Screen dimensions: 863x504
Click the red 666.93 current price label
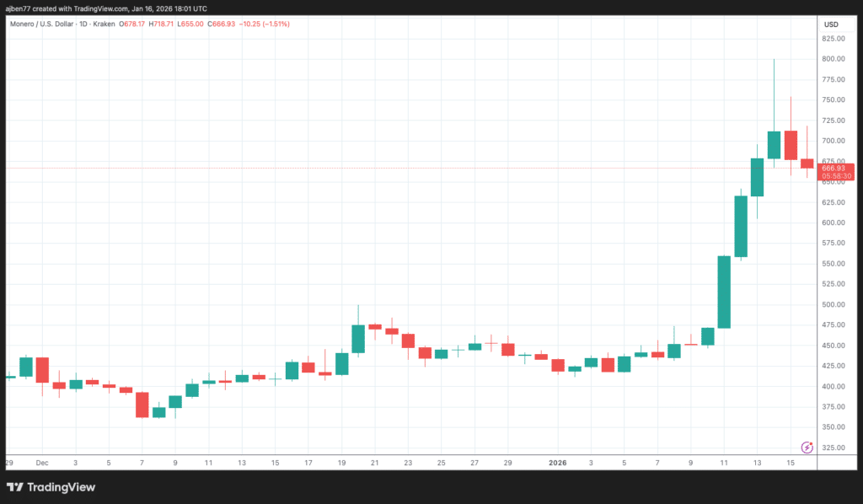click(837, 169)
